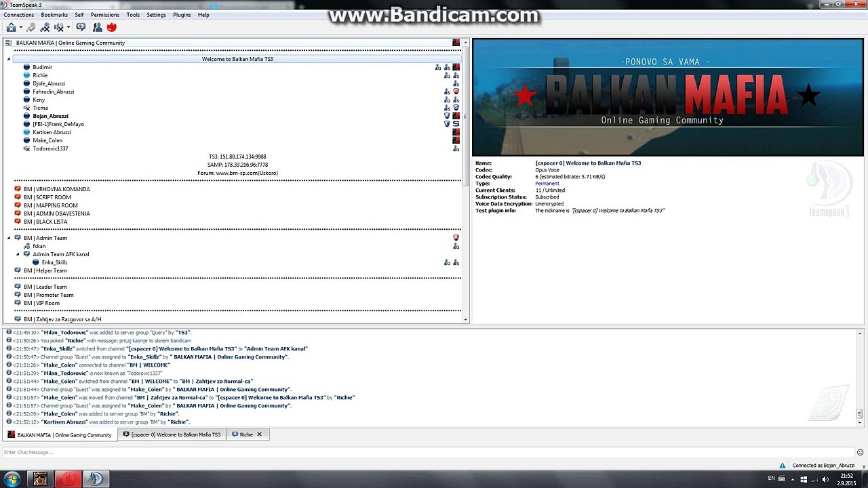868x488 pixels.
Task: Open the Settings menu
Action: pos(156,15)
